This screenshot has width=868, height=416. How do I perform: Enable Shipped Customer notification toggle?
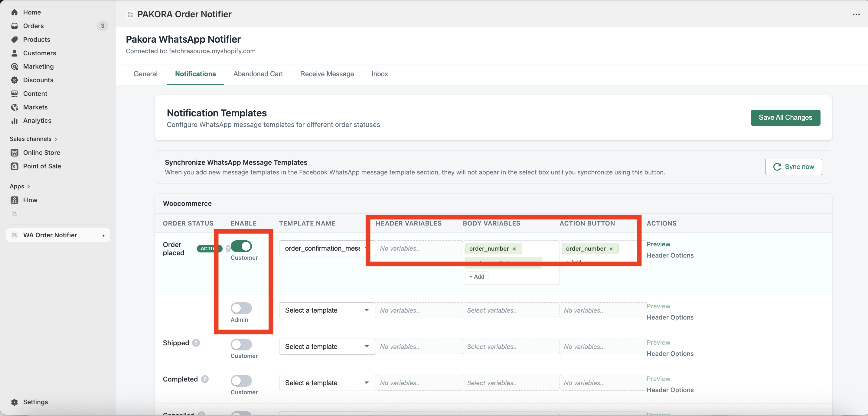coord(241,345)
